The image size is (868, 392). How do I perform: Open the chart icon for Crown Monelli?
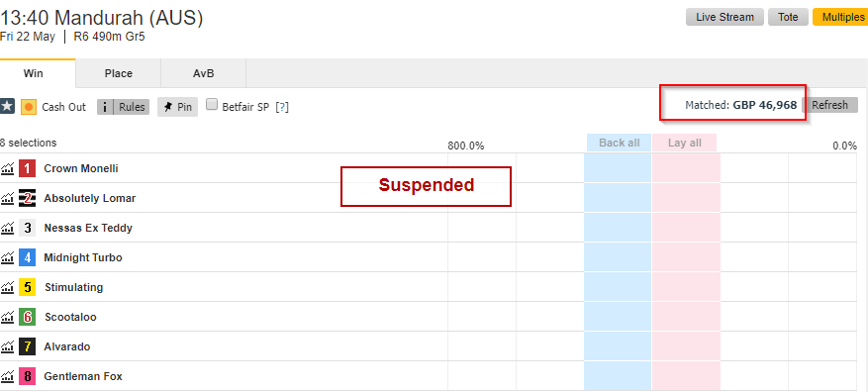click(x=7, y=168)
